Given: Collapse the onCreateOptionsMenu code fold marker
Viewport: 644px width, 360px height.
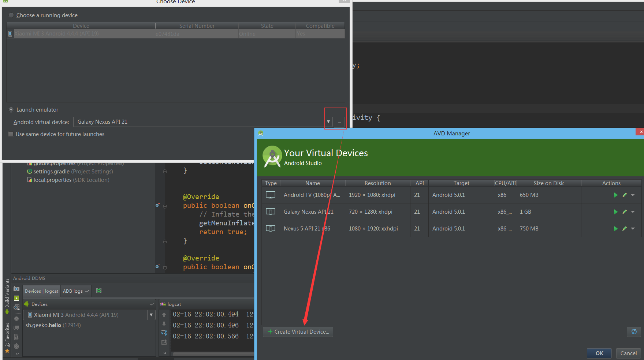Looking at the screenshot, I should pyautogui.click(x=165, y=206).
